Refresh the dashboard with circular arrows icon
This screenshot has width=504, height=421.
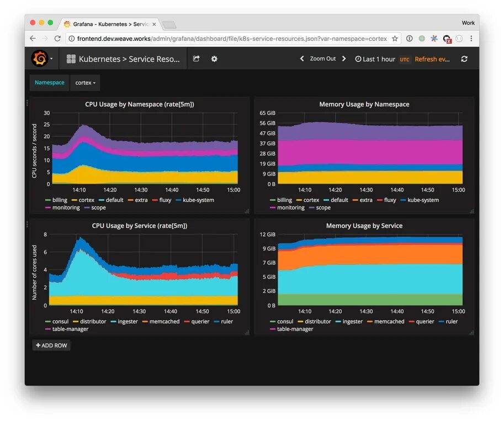tap(464, 59)
